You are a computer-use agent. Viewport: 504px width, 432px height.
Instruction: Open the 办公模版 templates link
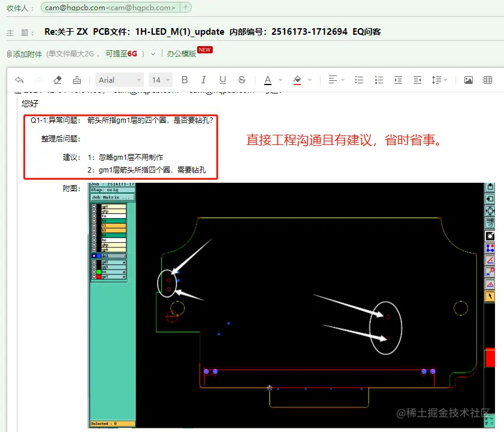tap(182, 54)
